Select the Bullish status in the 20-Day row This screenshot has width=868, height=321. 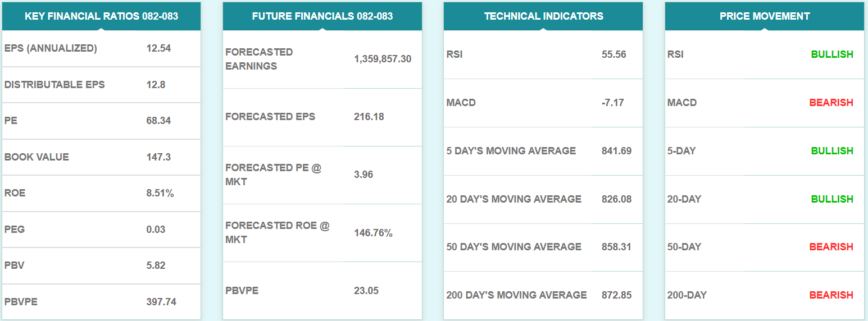point(831,199)
